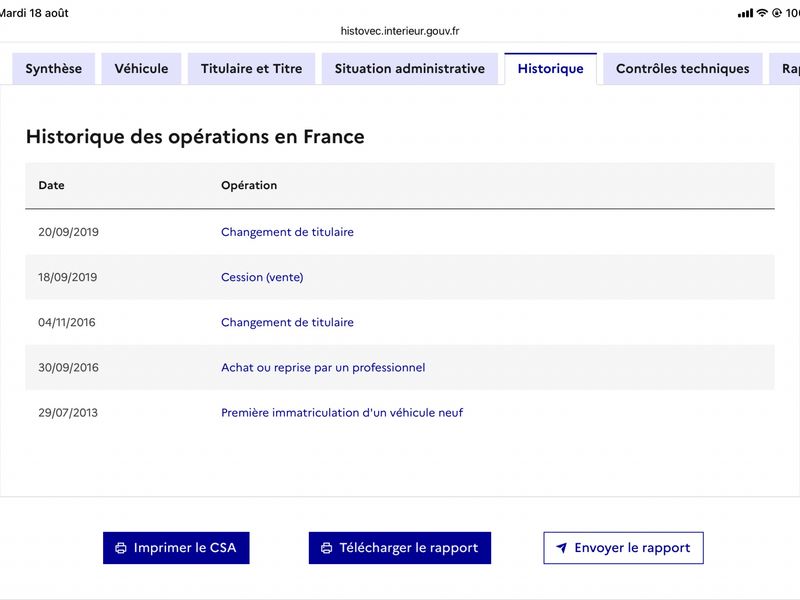Click the date 29/07/2013

68,413
